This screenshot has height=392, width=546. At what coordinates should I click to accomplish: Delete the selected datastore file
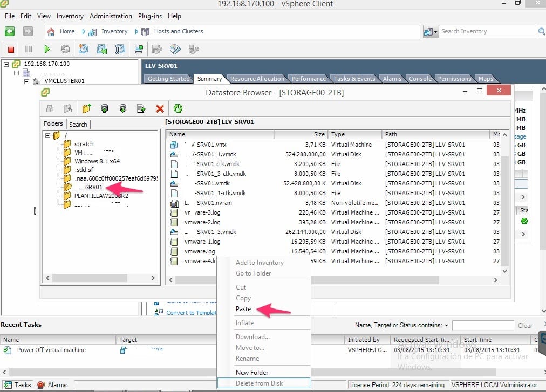click(x=160, y=108)
